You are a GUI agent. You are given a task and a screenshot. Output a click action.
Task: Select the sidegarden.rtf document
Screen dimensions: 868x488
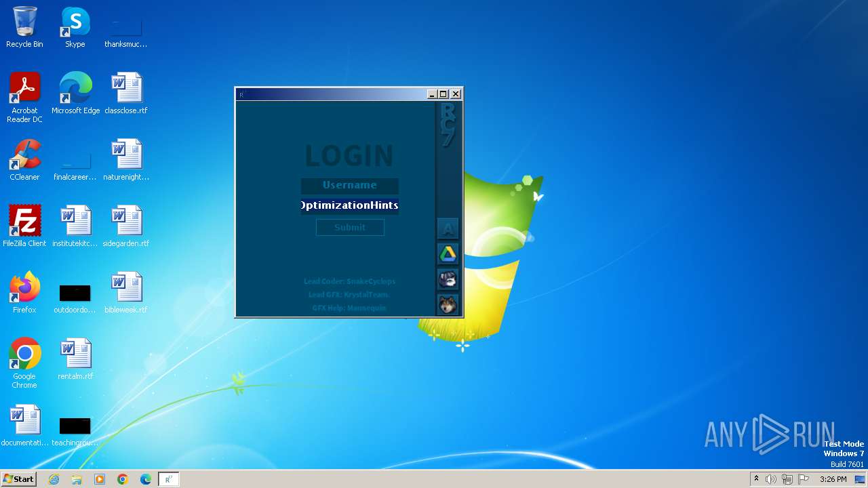coord(126,226)
